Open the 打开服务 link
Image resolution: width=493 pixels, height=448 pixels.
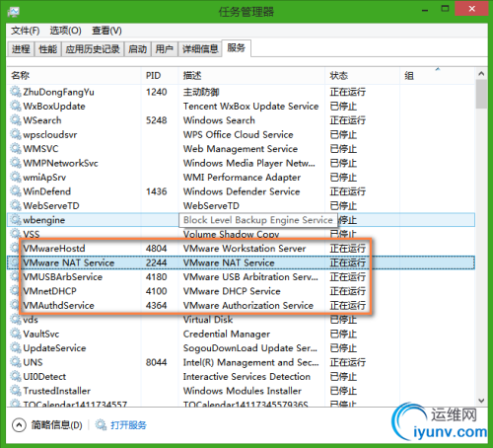tap(128, 425)
